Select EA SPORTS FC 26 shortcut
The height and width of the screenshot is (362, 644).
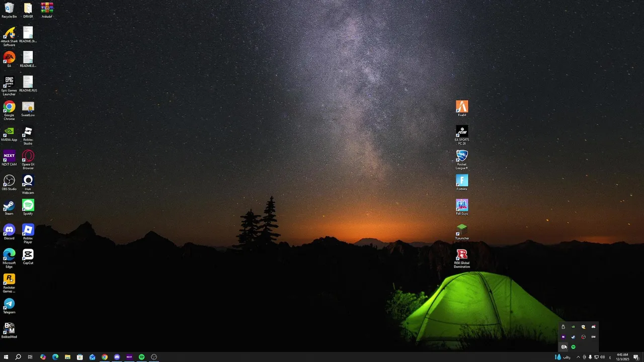(x=462, y=135)
